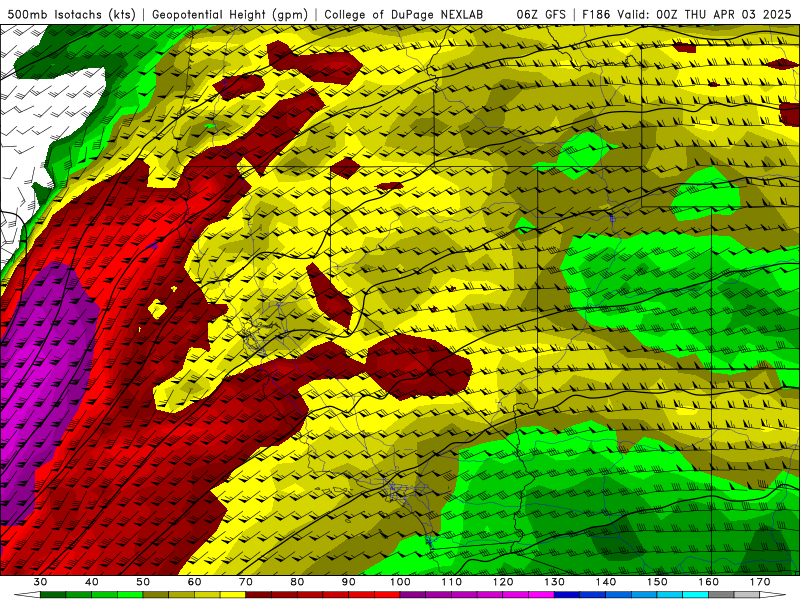Pick the dark green 30-knot legend swatch
Image resolution: width=800 pixels, height=600 pixels.
click(53, 594)
